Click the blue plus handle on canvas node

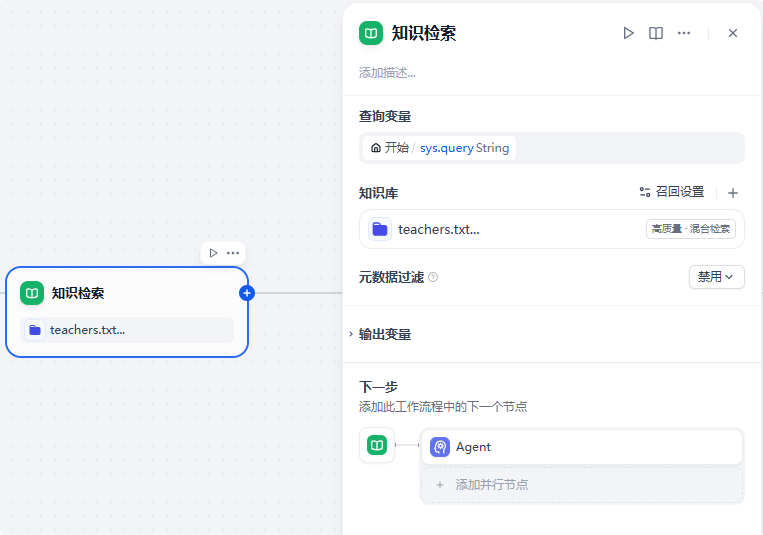click(247, 293)
